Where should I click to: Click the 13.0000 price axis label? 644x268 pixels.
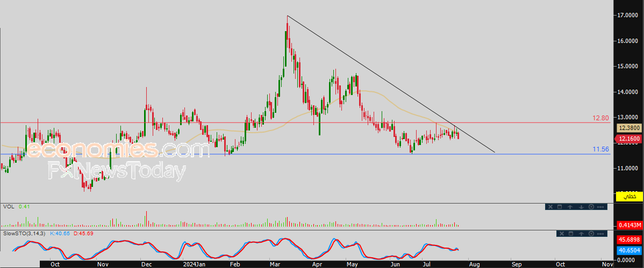tap(627, 118)
